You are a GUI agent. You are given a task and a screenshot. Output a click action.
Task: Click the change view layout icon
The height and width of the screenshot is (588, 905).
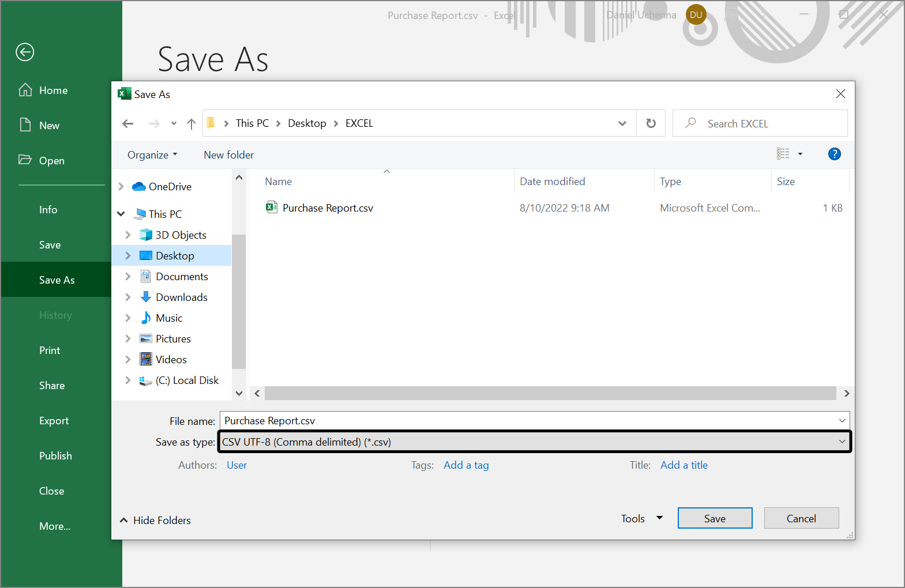[783, 154]
